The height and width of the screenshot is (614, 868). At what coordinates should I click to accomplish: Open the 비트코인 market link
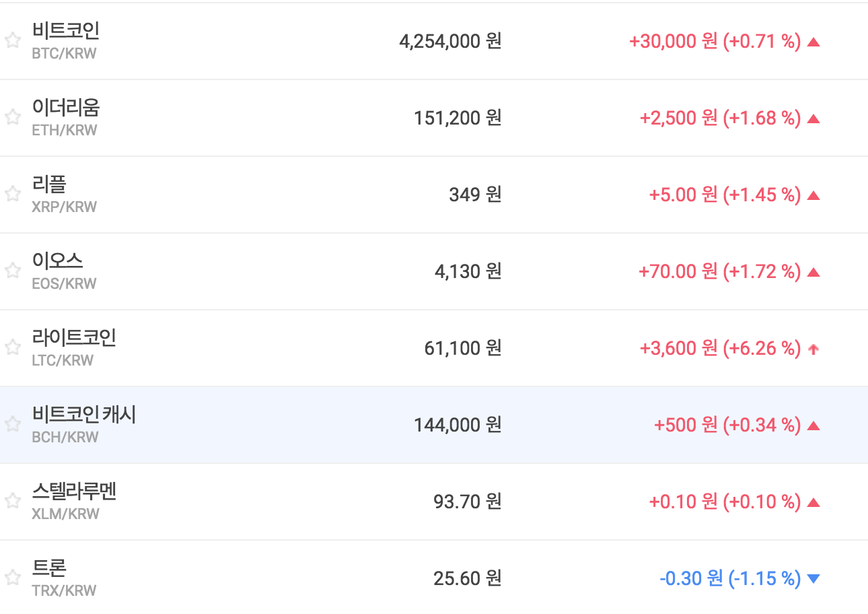point(65,31)
